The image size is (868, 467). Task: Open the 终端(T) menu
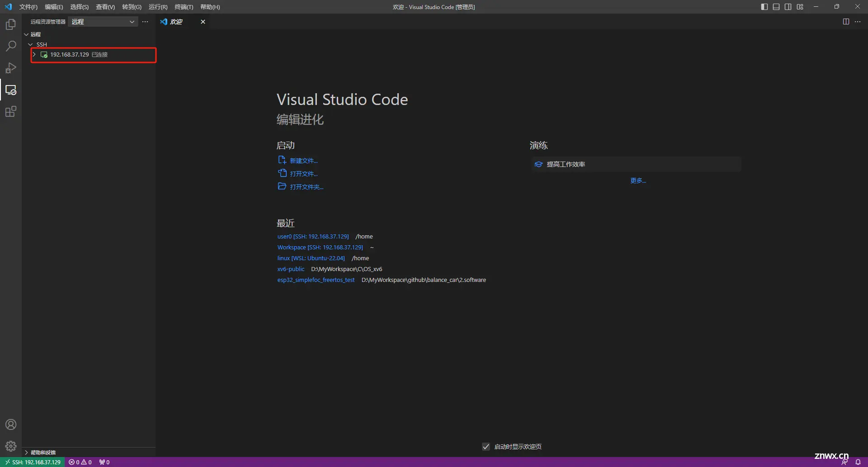point(184,7)
